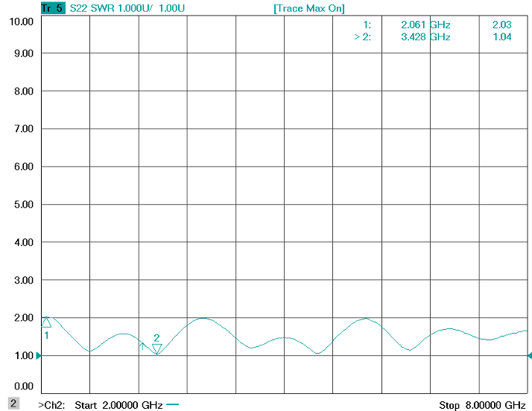Click the 0.00 bottom scale value
Viewport: 532px width, 411px height.
click(24, 386)
